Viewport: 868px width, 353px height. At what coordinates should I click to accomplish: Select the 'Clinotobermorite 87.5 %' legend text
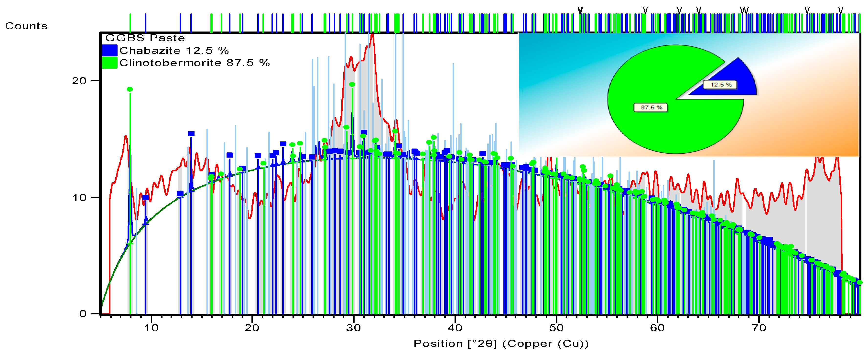[x=195, y=63]
